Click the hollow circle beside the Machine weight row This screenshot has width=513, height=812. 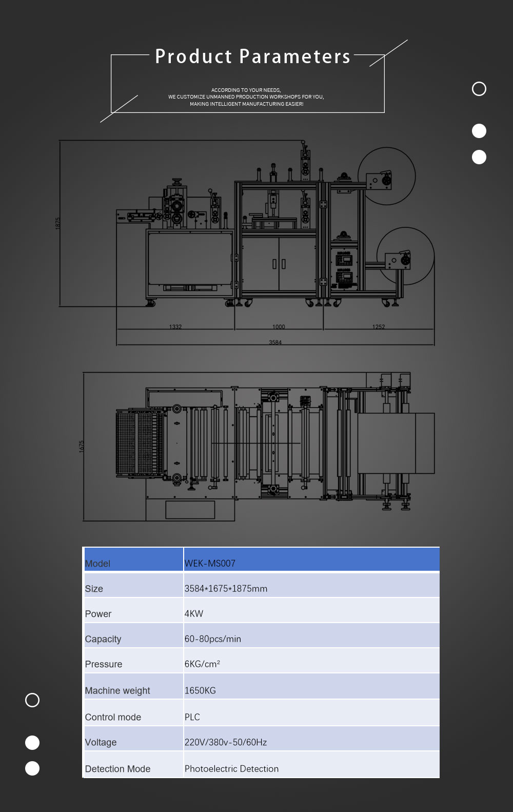click(32, 700)
